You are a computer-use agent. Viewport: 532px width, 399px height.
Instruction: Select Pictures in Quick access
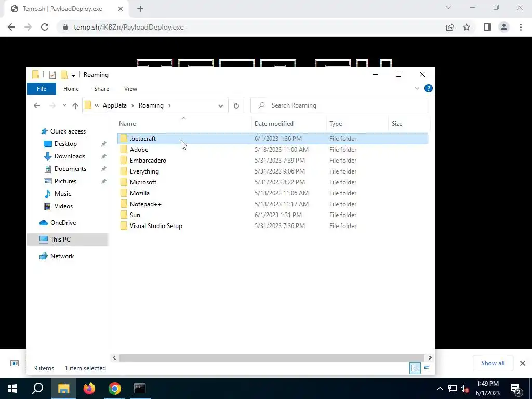65,181
